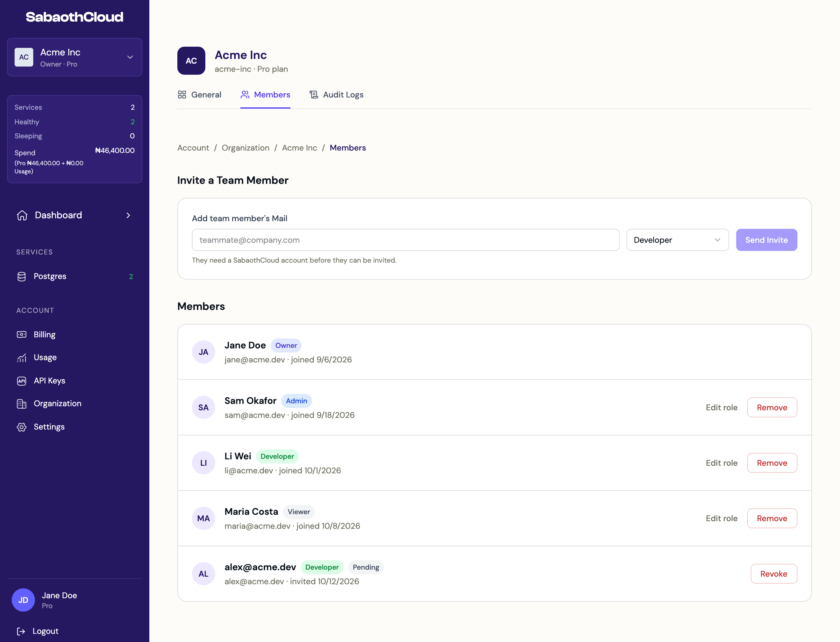Edit role for Li Wei
The height and width of the screenshot is (642, 840).
(x=721, y=463)
